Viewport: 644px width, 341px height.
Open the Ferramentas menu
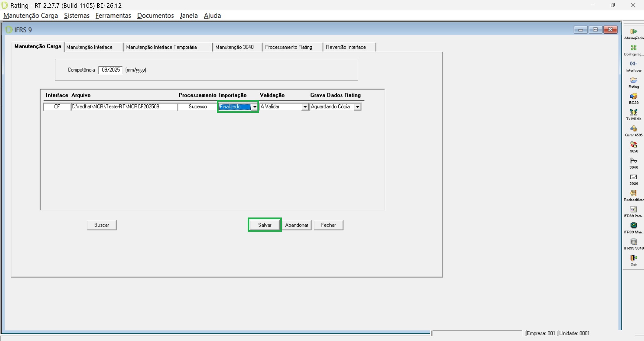click(113, 16)
